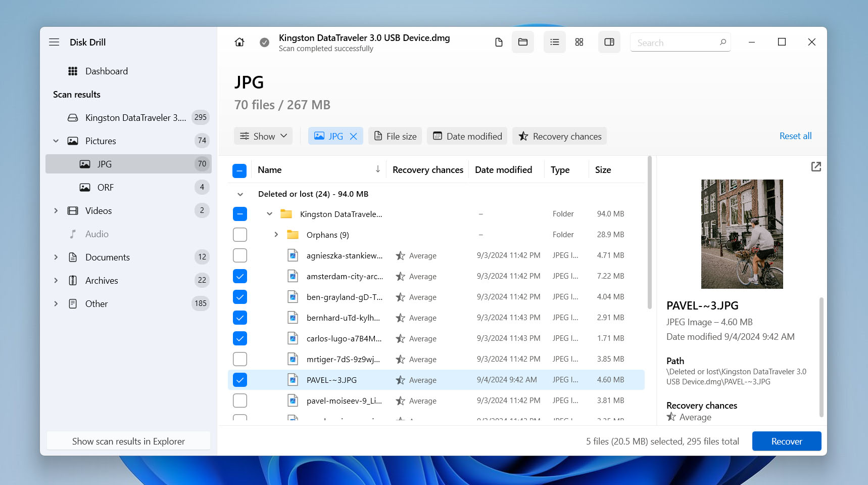Click Reset all filters link
The height and width of the screenshot is (485, 868).
795,136
